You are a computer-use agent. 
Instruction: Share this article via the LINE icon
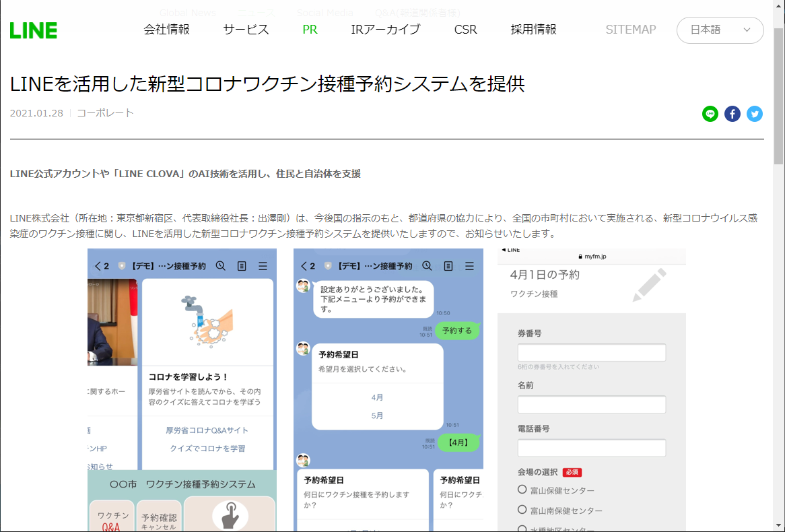pos(710,114)
